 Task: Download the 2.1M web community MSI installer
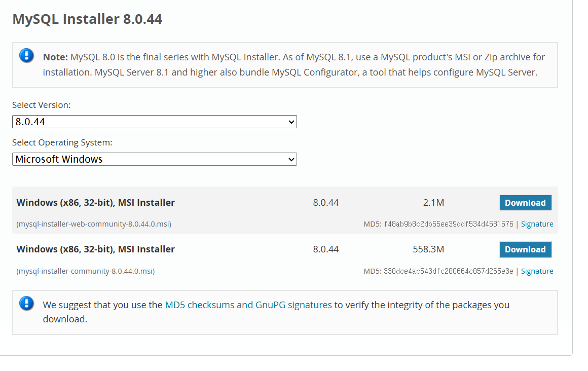[525, 203]
